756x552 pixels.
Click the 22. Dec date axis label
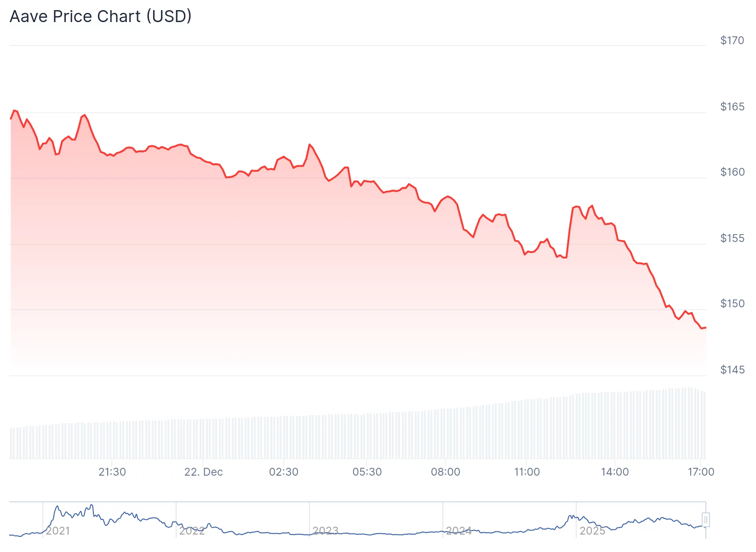(x=203, y=472)
